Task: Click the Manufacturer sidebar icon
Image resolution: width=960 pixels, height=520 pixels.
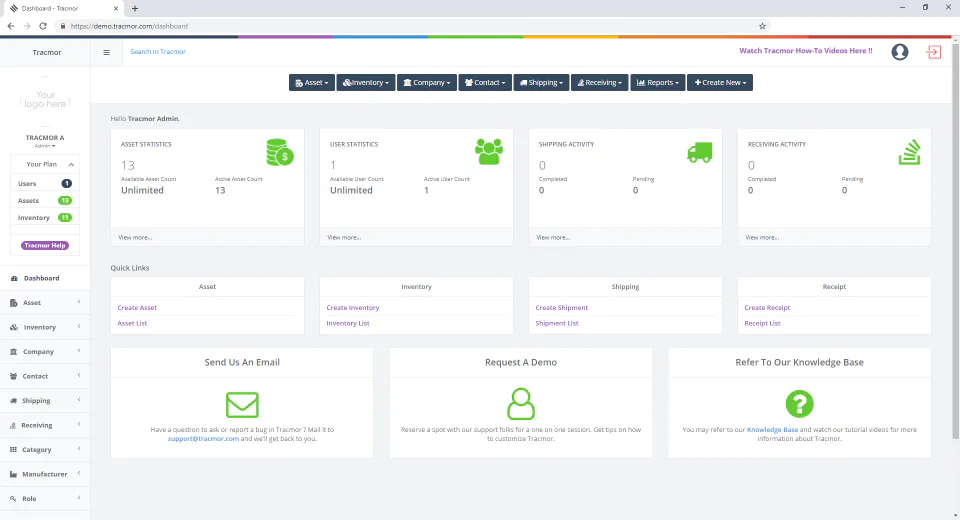Action: pyautogui.click(x=13, y=474)
